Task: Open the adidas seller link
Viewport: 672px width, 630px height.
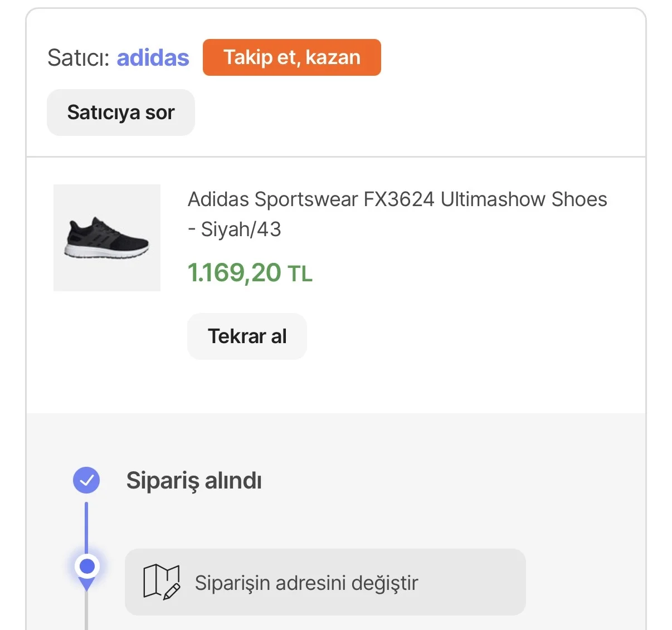Action: tap(153, 58)
